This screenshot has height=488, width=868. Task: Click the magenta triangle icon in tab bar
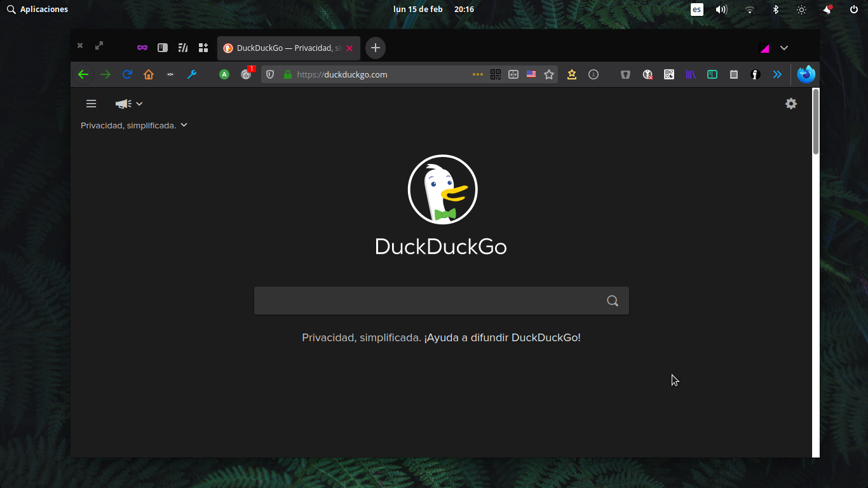pyautogui.click(x=764, y=48)
